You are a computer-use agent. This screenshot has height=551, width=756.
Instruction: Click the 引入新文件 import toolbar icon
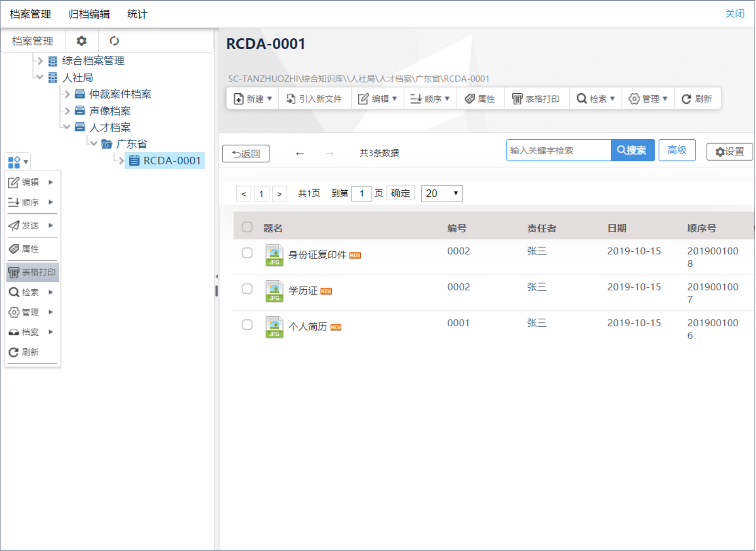pos(291,99)
